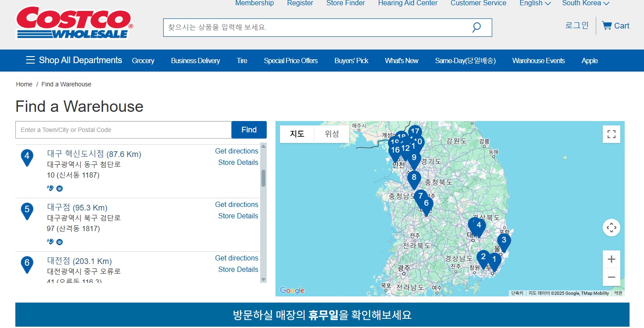Select map pin number 3
This screenshot has height=328, width=644.
(504, 242)
